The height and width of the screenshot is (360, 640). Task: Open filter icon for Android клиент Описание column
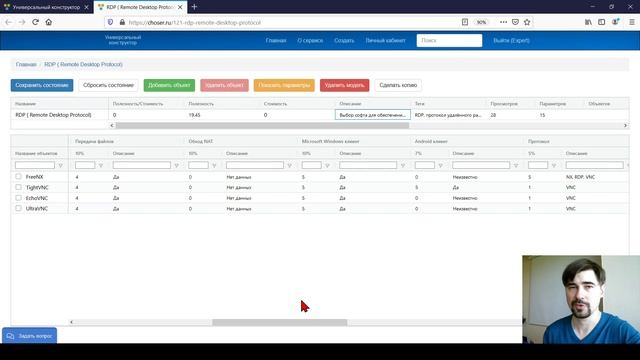tap(516, 165)
